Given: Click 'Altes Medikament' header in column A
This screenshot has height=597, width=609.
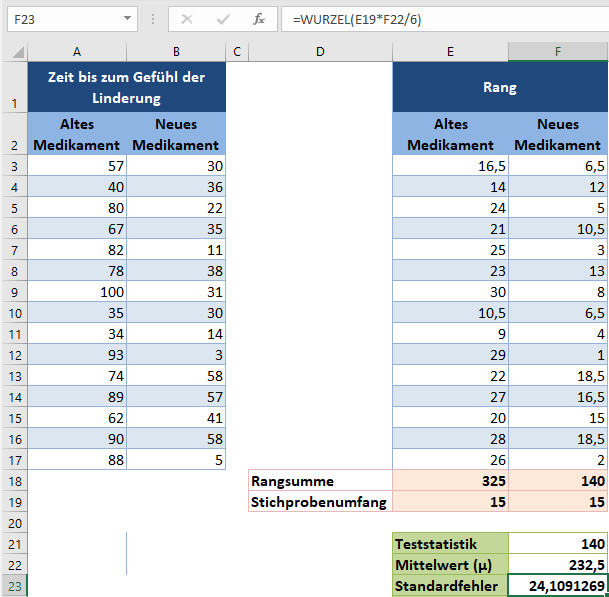Looking at the screenshot, I should 77,134.
